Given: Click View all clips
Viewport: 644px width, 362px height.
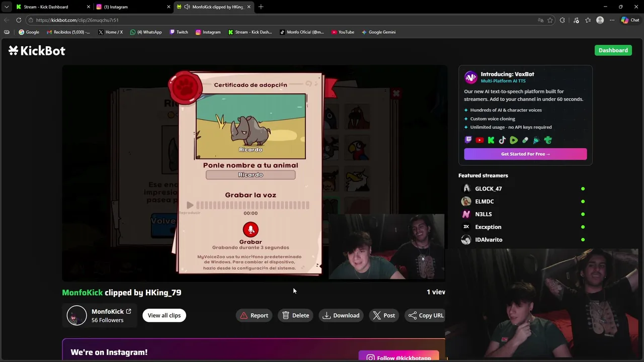Looking at the screenshot, I should point(164,315).
